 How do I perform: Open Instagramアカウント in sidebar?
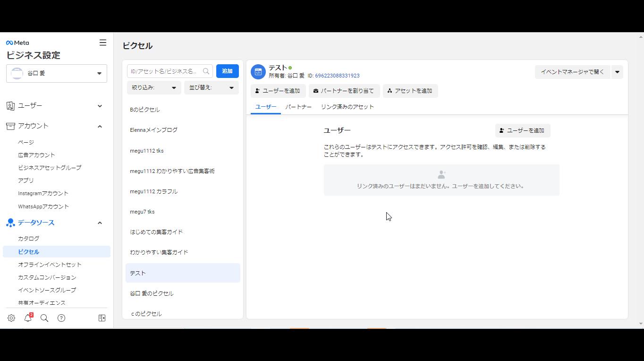pyautogui.click(x=43, y=193)
